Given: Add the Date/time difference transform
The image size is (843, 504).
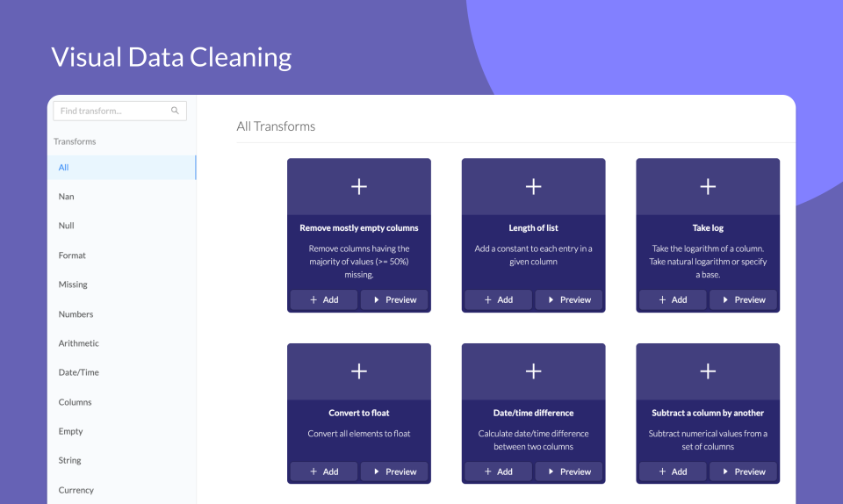Looking at the screenshot, I should click(x=499, y=472).
